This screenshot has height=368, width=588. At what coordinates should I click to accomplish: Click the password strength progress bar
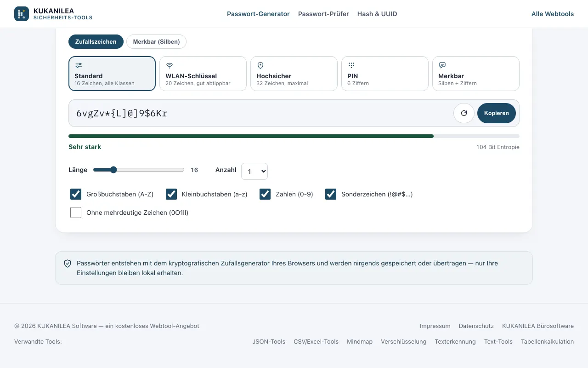(x=294, y=136)
